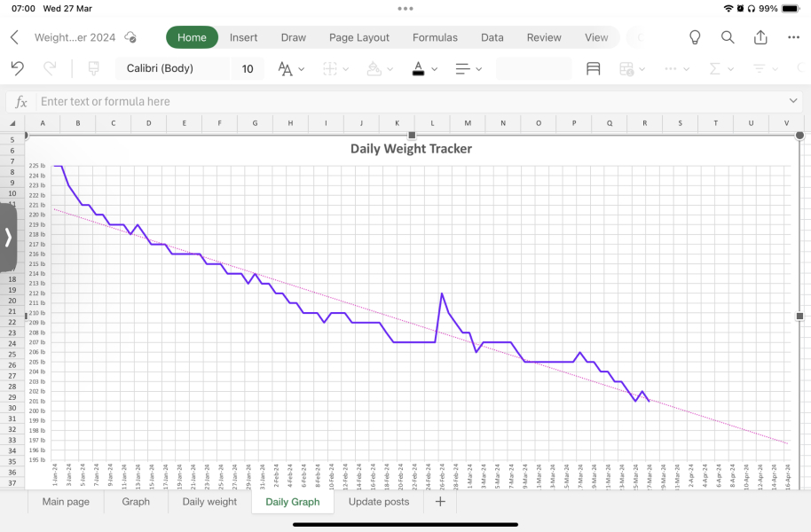Expand the formula bar with its chevron
The image size is (811, 532).
(793, 100)
